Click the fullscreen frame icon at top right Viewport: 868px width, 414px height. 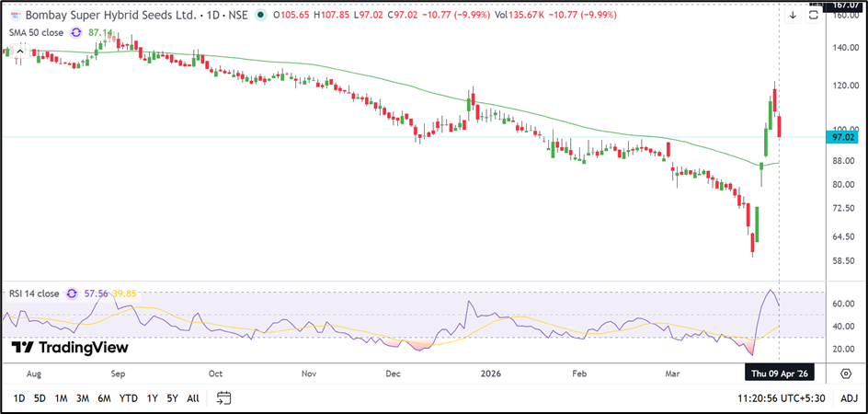tap(813, 15)
